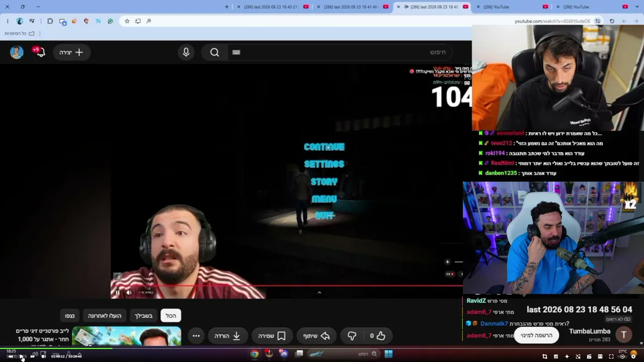Image resolution: width=644 pixels, height=362 pixels.
Task: Open the on-screen keyboard in search box
Action: tap(236, 52)
